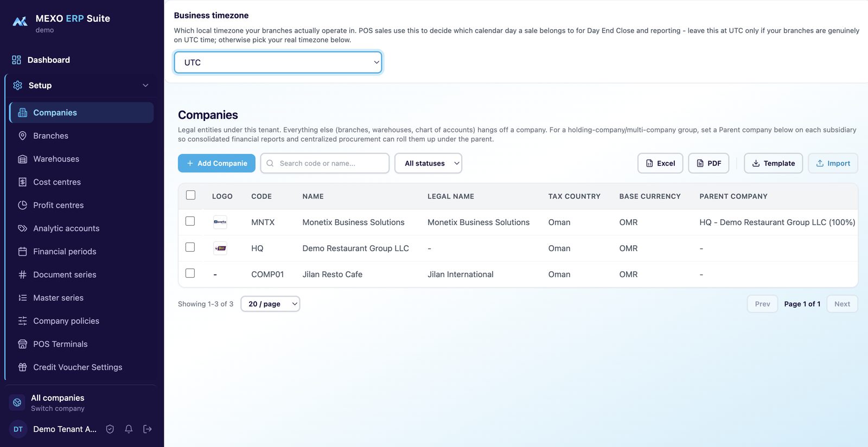Click the Prev page button
This screenshot has height=447, width=868.
[762, 304]
